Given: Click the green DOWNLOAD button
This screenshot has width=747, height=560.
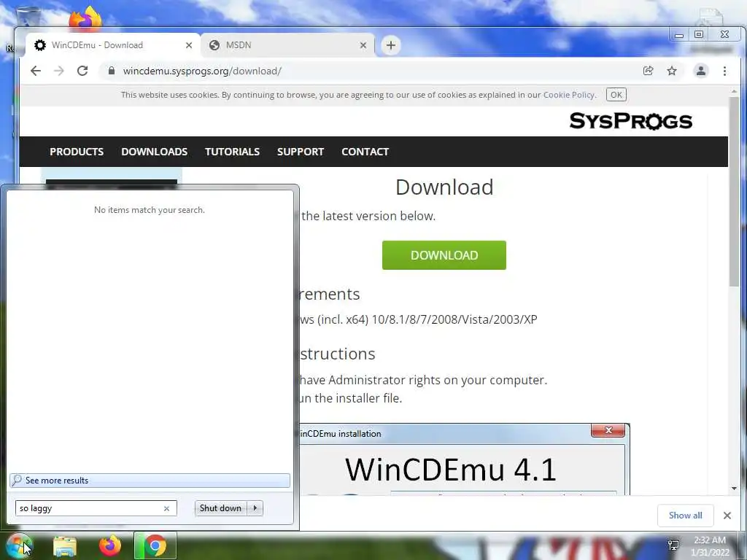Looking at the screenshot, I should (444, 255).
